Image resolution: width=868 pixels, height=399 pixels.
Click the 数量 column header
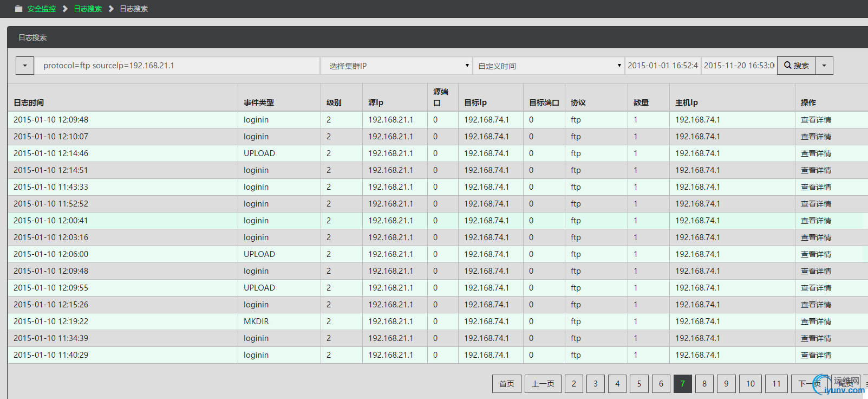pos(641,102)
